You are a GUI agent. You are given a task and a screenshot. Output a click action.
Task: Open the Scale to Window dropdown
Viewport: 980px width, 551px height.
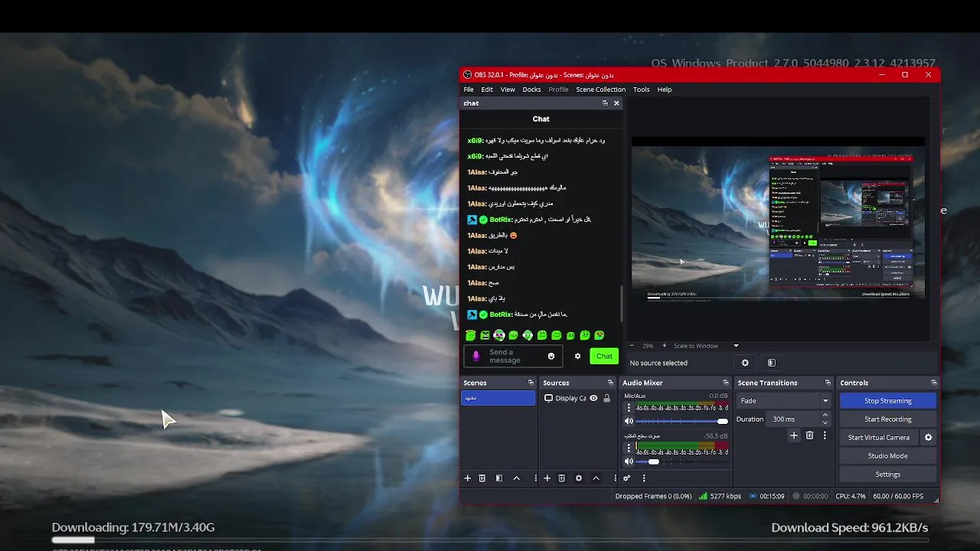(x=706, y=346)
